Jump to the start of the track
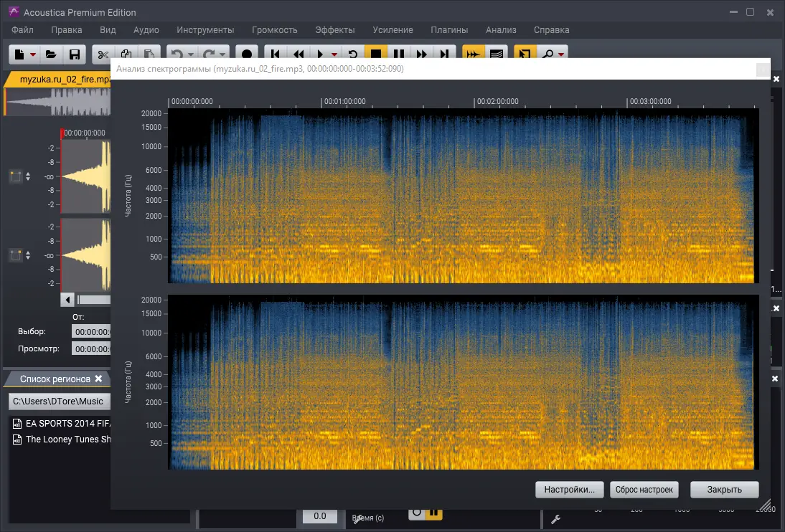Image resolution: width=785 pixels, height=532 pixels. [275, 54]
